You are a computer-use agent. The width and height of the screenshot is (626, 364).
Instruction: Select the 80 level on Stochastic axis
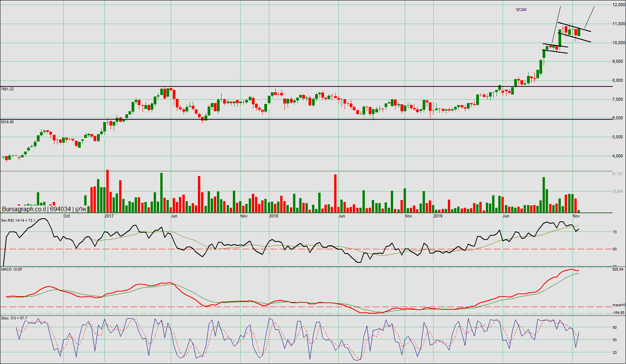[x=615, y=328]
